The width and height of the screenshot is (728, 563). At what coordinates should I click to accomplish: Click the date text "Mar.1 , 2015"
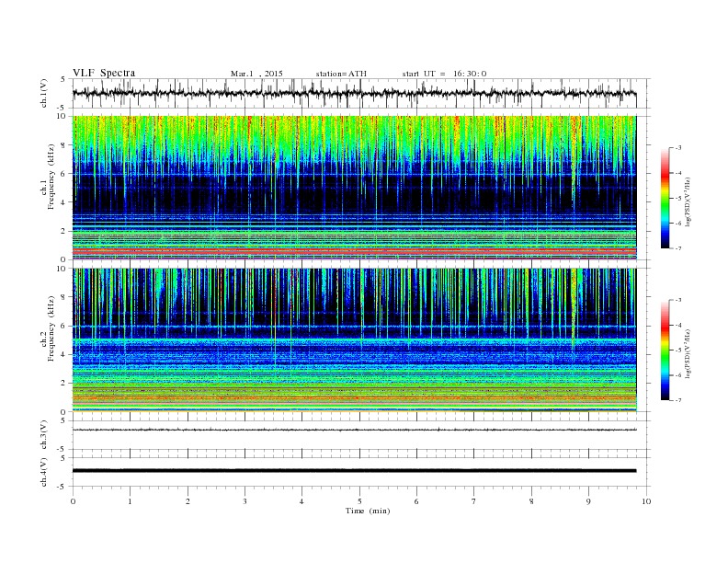(x=256, y=74)
